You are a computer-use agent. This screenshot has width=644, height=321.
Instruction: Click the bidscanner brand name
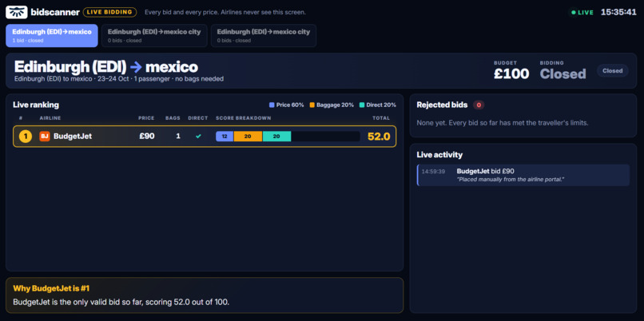click(x=55, y=12)
